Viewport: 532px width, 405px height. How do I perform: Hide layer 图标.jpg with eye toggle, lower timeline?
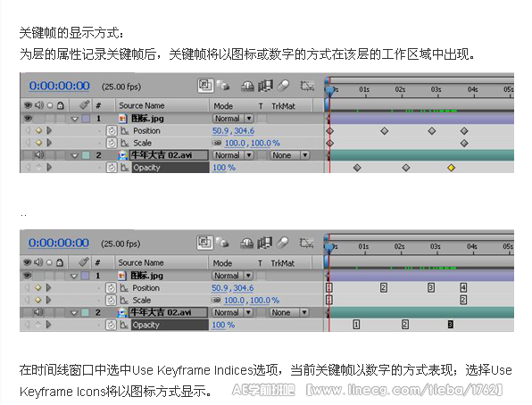coord(27,276)
